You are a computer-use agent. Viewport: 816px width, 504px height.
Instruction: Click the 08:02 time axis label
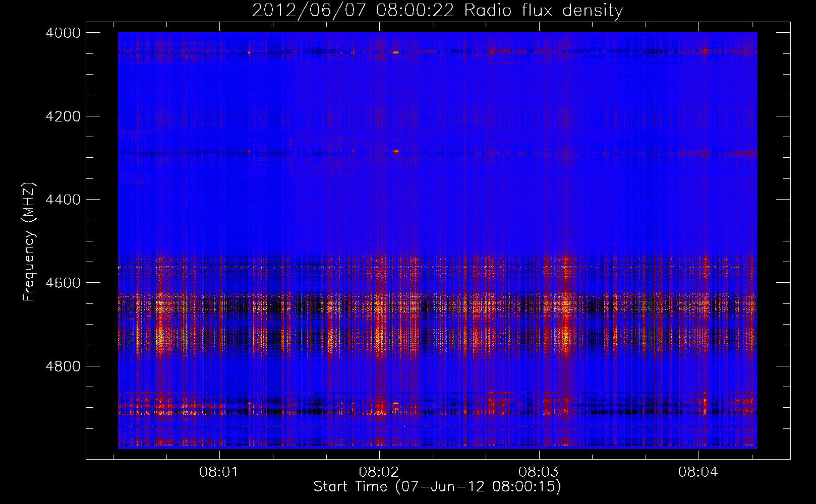(379, 472)
